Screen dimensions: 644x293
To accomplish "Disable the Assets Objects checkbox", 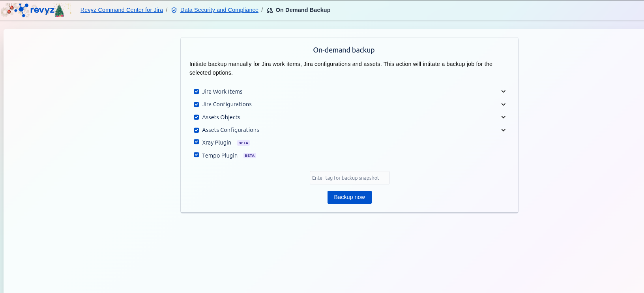I will [197, 117].
